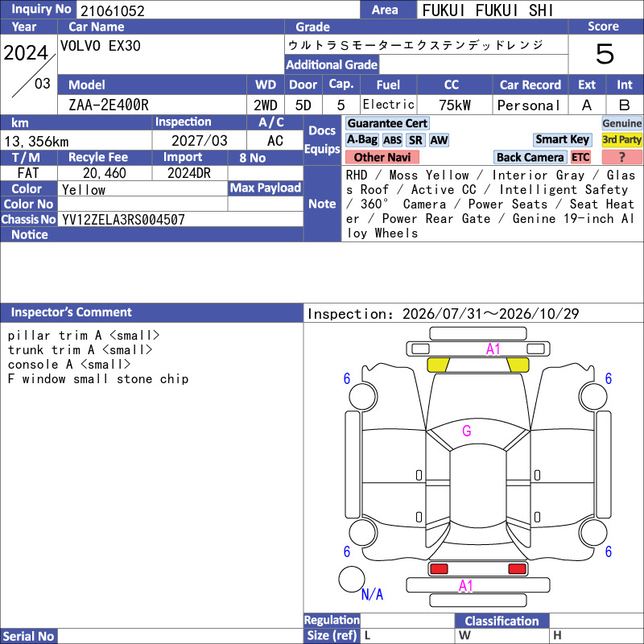Click the year 2024 value

click(26, 53)
